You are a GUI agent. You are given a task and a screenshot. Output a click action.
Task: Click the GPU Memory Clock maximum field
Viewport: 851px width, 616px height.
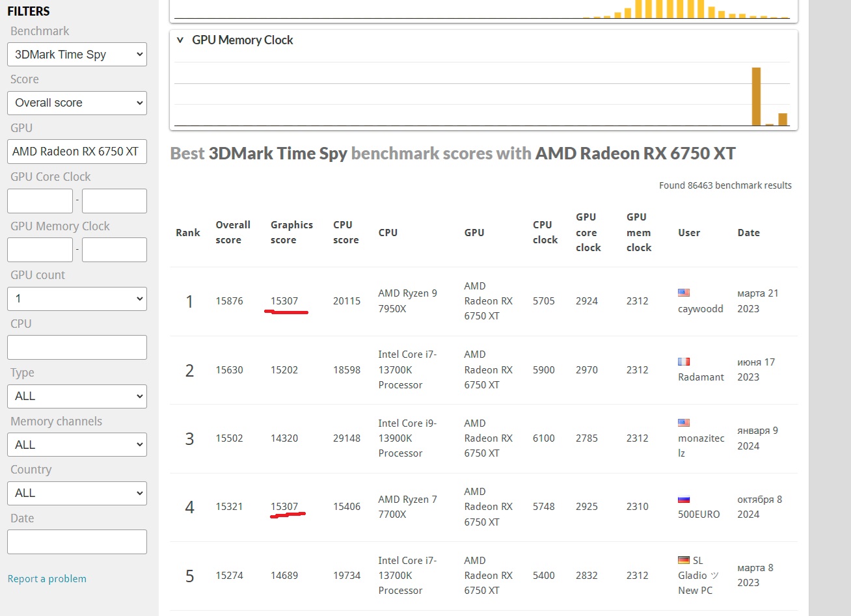click(x=114, y=250)
